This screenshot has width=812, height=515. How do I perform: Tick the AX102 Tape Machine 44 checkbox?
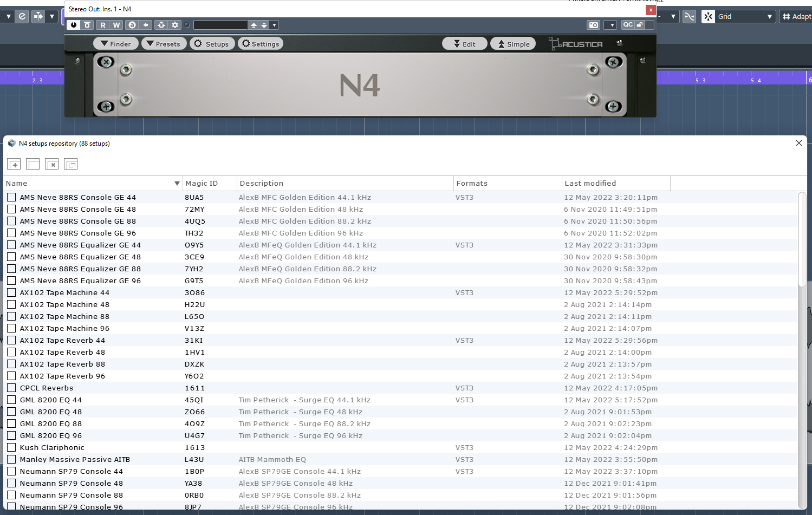(11, 292)
